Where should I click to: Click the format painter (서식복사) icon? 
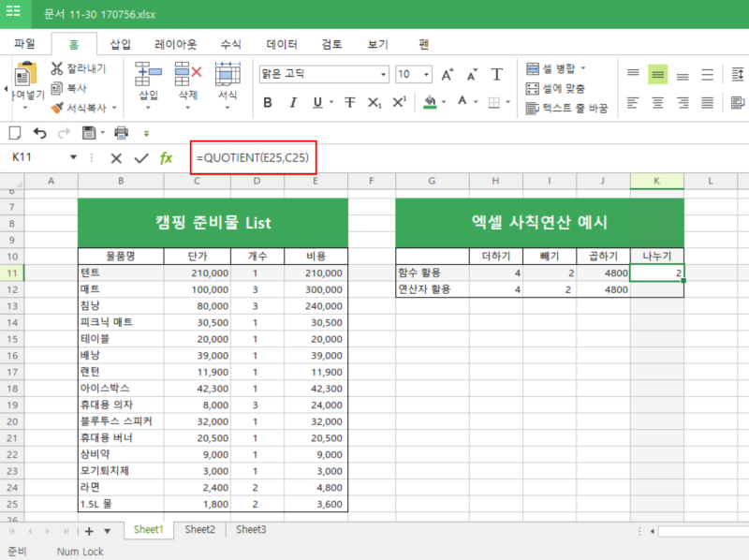[x=57, y=108]
